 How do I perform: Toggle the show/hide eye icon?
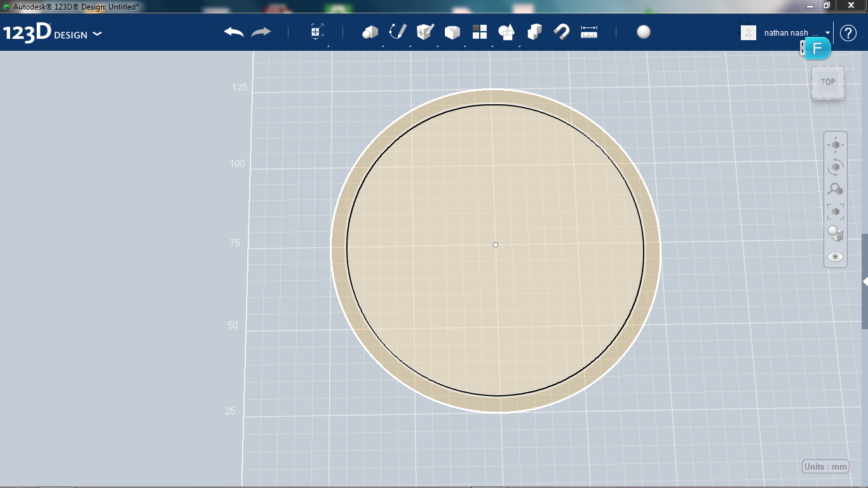[x=835, y=257]
